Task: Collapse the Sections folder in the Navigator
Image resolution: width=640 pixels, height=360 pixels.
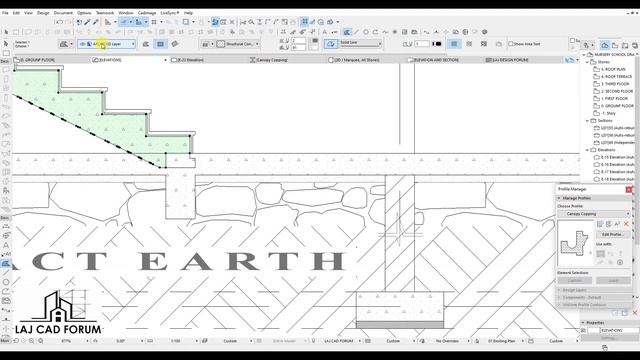Action: coord(587,121)
